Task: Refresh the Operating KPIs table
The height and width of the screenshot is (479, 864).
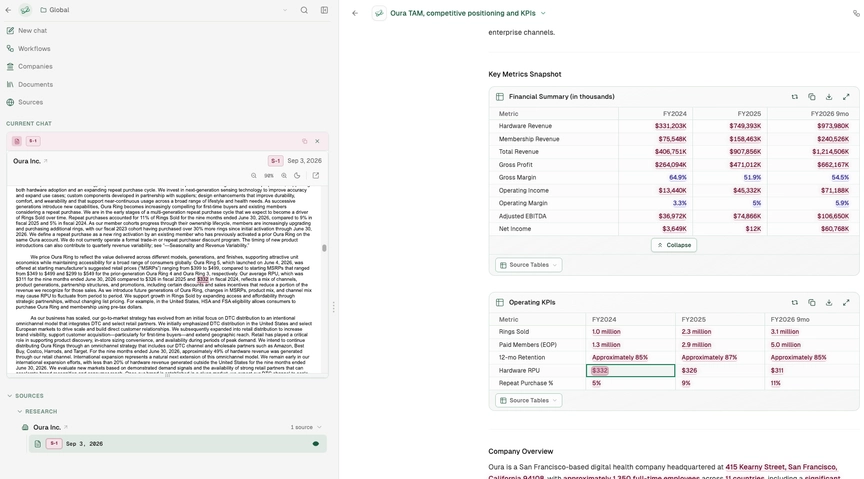Action: click(x=795, y=303)
